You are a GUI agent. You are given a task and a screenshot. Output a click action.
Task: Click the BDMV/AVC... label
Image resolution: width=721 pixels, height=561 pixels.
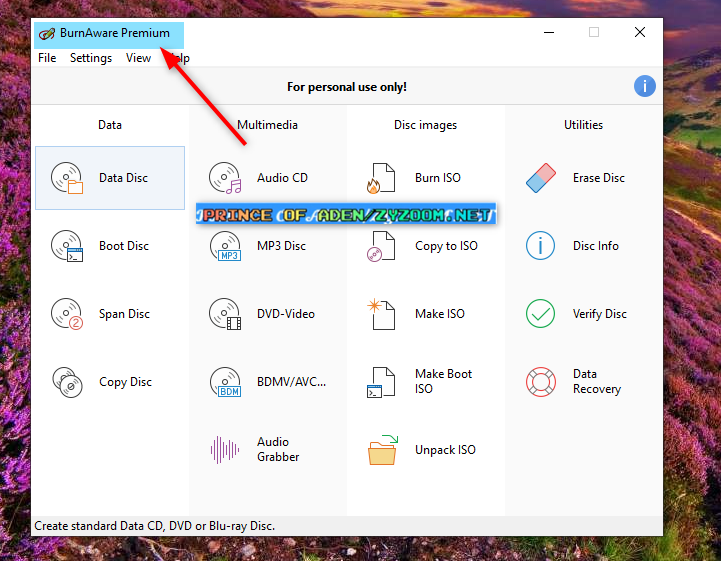pos(291,382)
